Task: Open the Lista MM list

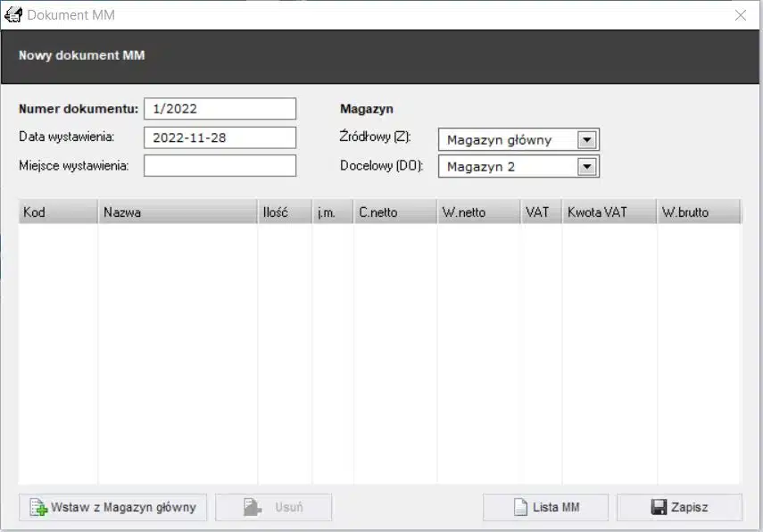Action: coord(545,508)
